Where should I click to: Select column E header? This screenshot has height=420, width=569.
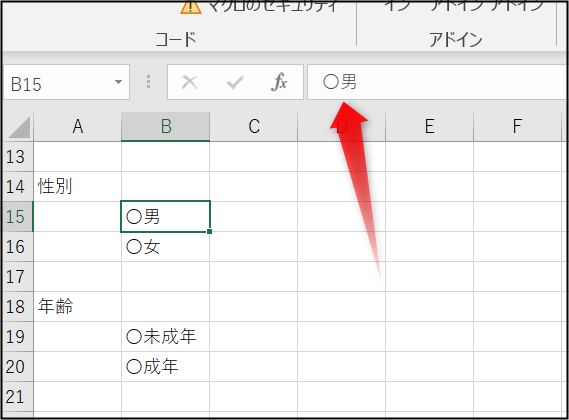[430, 127]
